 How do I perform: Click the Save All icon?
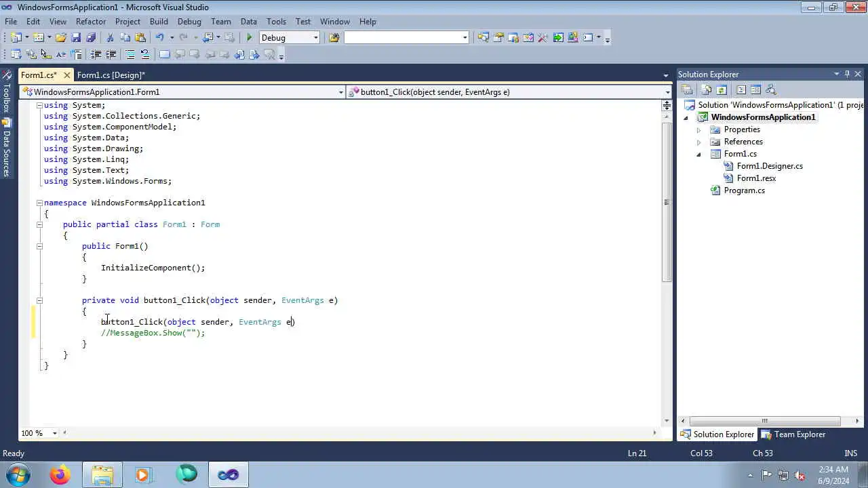(x=91, y=38)
